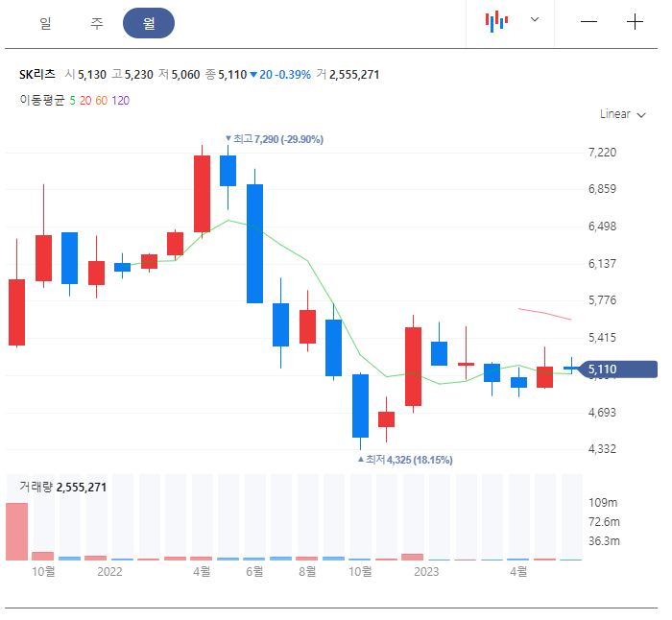The image size is (672, 620).
Task: Click the current price tag 5,110
Action: 618,370
